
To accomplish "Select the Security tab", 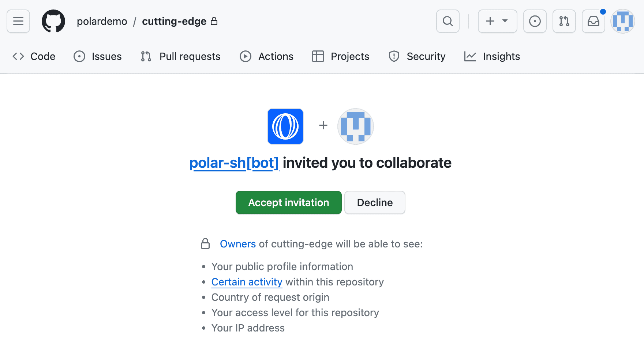I will pyautogui.click(x=417, y=56).
